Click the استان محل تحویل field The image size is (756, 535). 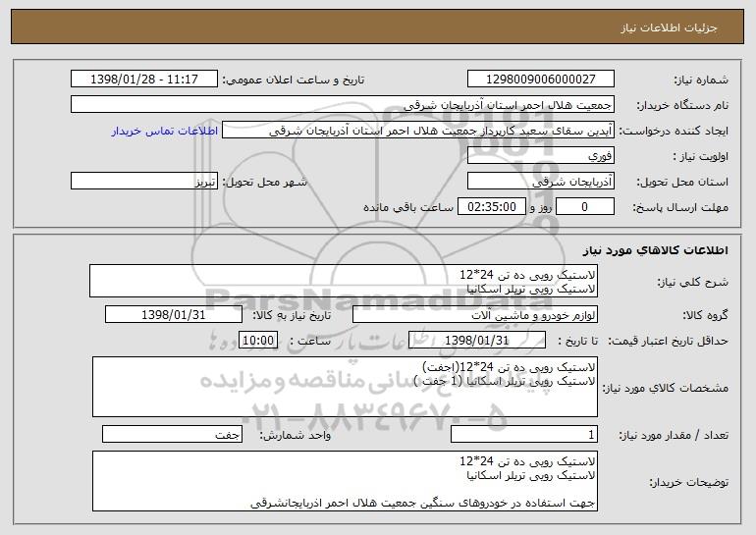540,182
